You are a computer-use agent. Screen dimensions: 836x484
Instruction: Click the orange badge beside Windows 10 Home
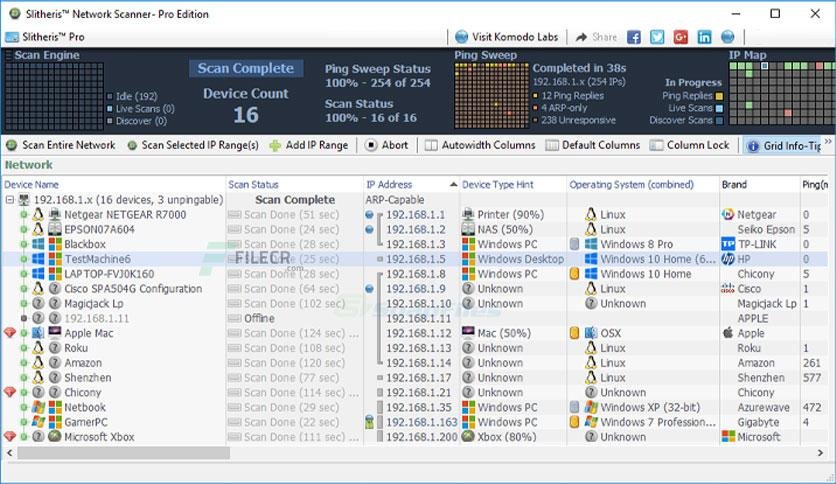574,274
